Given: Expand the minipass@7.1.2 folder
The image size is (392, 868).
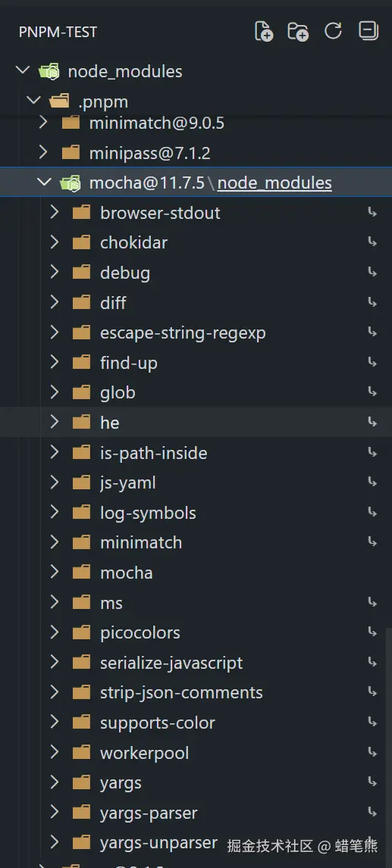Looking at the screenshot, I should pos(43,151).
